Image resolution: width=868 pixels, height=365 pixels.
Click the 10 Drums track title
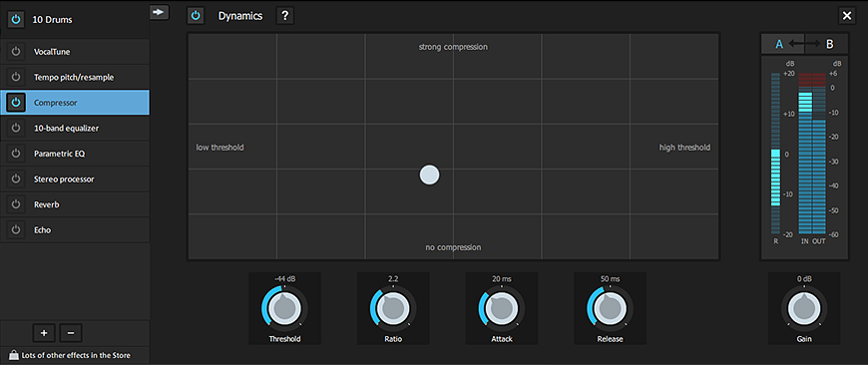click(53, 20)
